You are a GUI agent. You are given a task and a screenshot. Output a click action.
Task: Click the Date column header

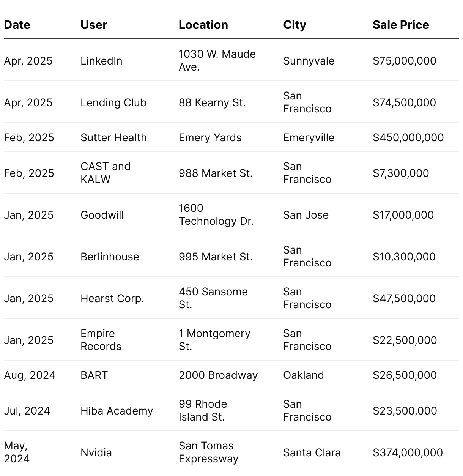[17, 25]
